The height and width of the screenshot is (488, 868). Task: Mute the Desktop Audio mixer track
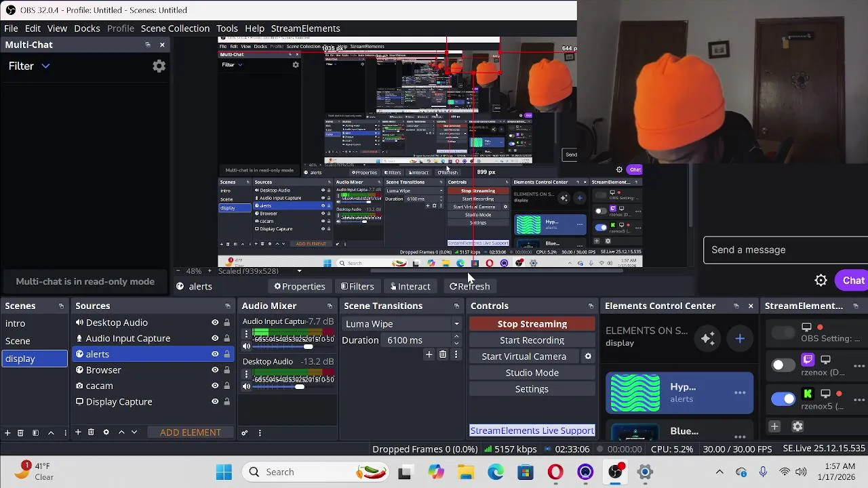[246, 386]
